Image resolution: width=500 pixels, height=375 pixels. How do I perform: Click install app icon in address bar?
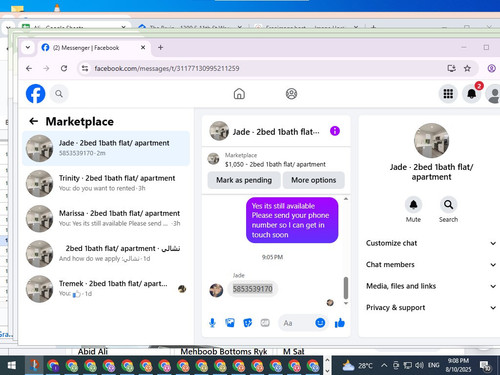click(451, 68)
